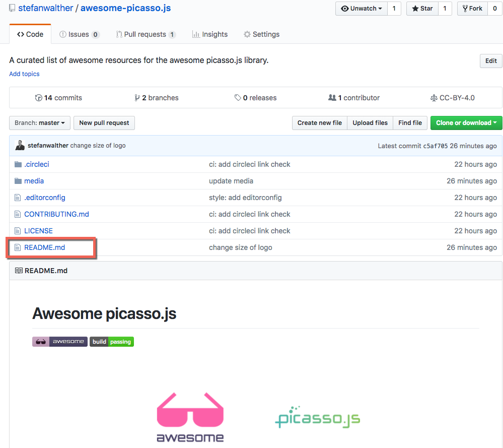Click Create new file
Viewport: 503px width, 448px height.
click(320, 123)
